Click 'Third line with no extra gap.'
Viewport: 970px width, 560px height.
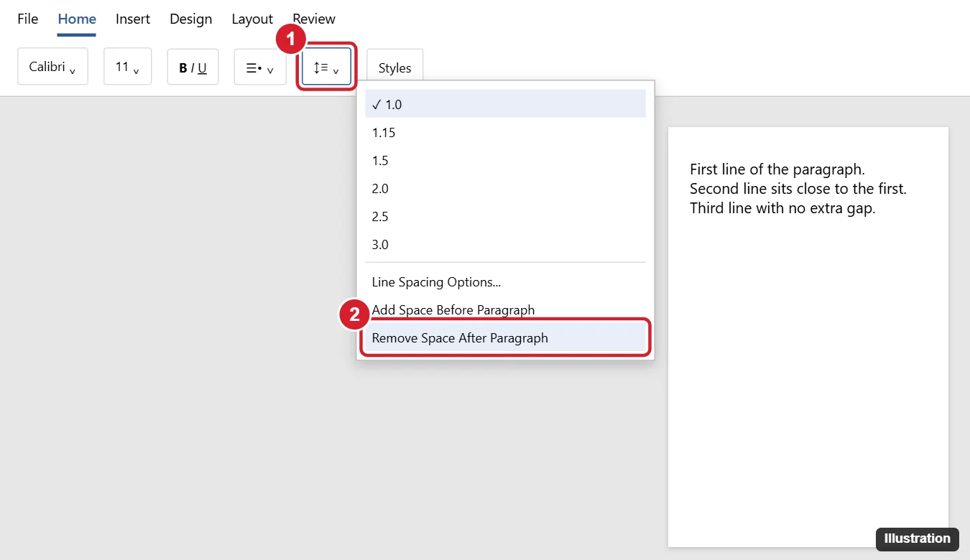(x=782, y=208)
